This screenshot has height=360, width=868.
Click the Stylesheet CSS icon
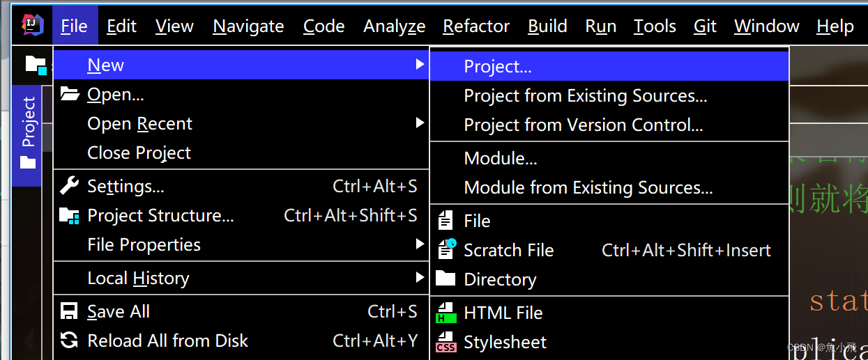pyautogui.click(x=446, y=343)
